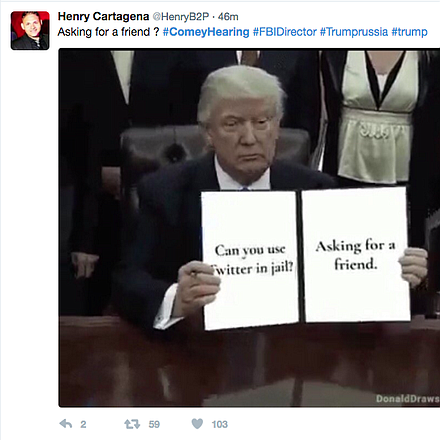Open the #FBIDirector hashtag
Viewport: 440px width, 440px height.
pos(285,32)
